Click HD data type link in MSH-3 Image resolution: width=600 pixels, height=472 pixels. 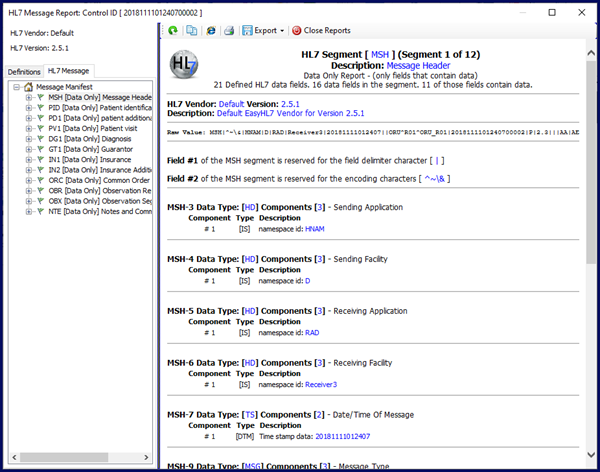tap(250, 207)
